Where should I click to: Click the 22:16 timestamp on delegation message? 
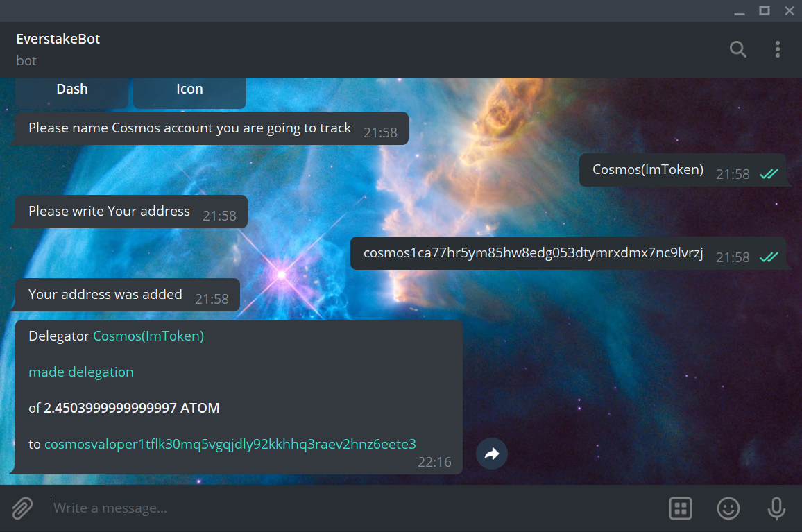(434, 463)
